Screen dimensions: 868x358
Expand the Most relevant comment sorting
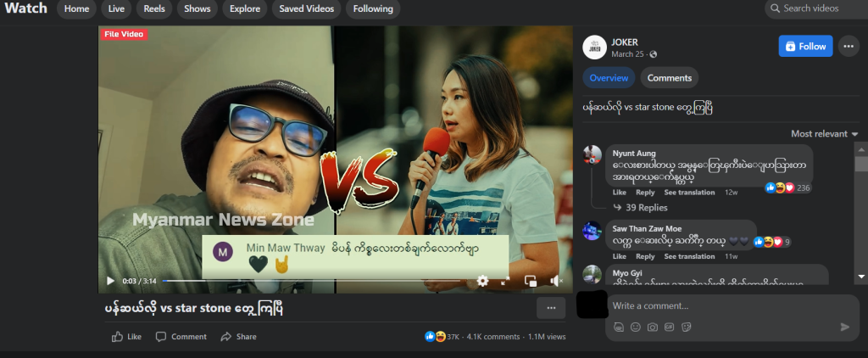tap(824, 134)
